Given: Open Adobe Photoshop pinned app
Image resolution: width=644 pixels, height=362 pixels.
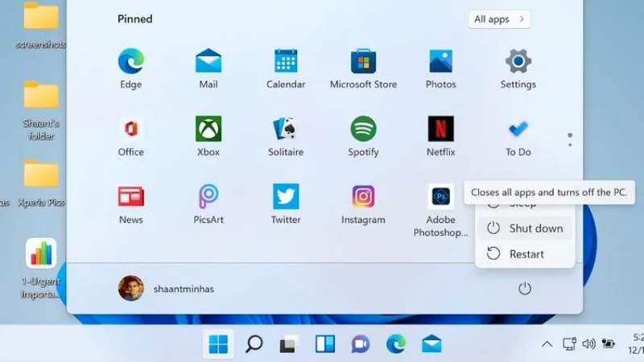Looking at the screenshot, I should coord(440,210).
